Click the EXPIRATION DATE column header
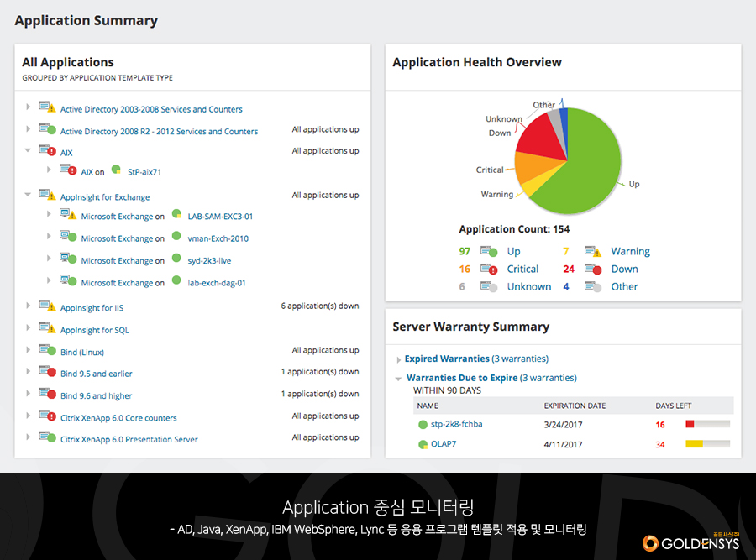This screenshot has height=560, width=756. pyautogui.click(x=575, y=406)
